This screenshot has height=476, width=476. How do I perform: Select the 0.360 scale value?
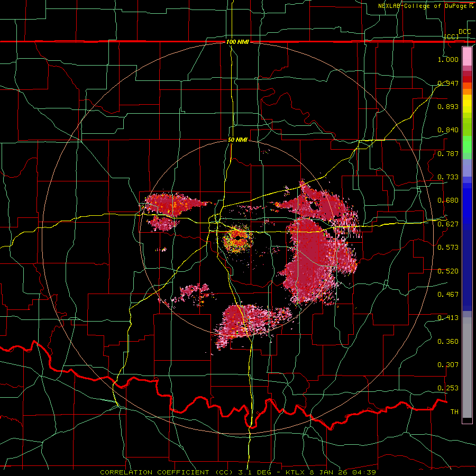pyautogui.click(x=448, y=342)
